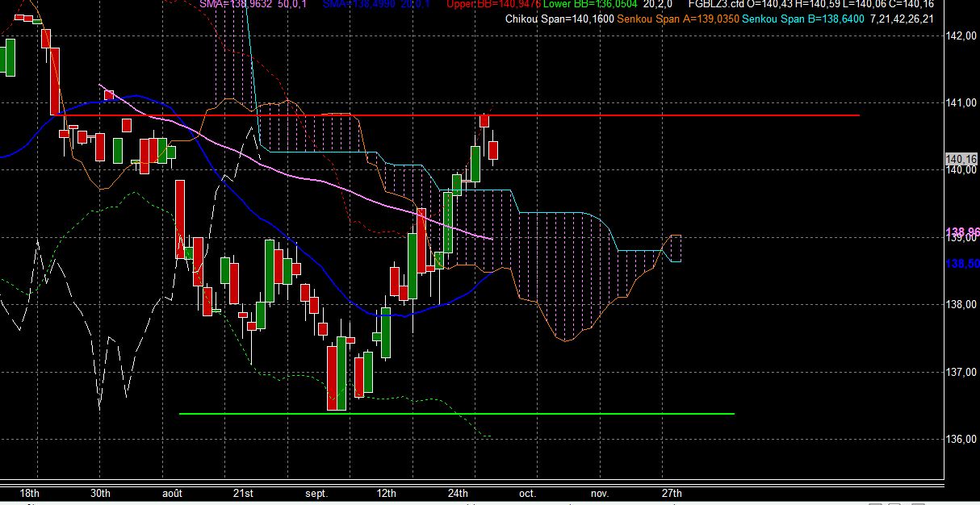The height and width of the screenshot is (505, 980).
Task: Click the FGBLZ3.cfd symbol label
Action: [716, 4]
